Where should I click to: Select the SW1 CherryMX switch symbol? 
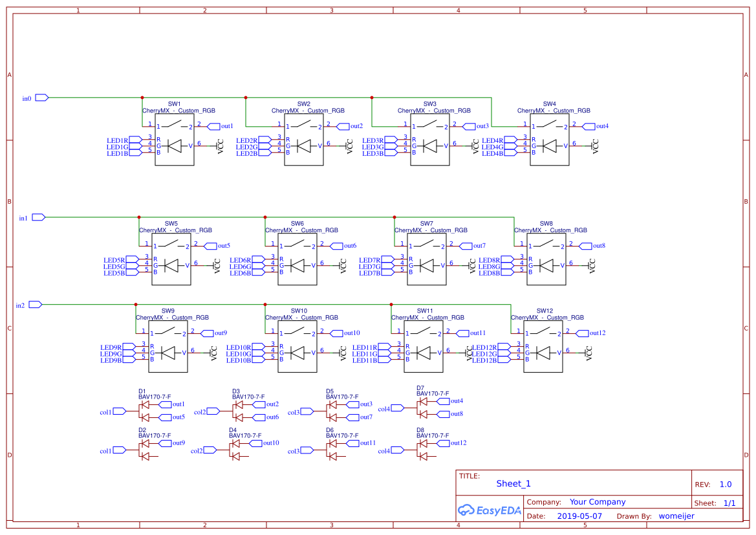click(173, 139)
